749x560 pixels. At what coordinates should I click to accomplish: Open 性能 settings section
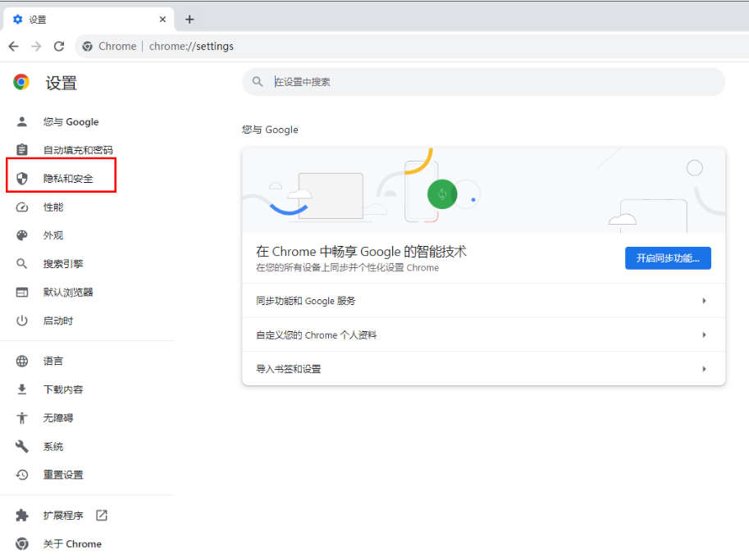click(x=53, y=207)
